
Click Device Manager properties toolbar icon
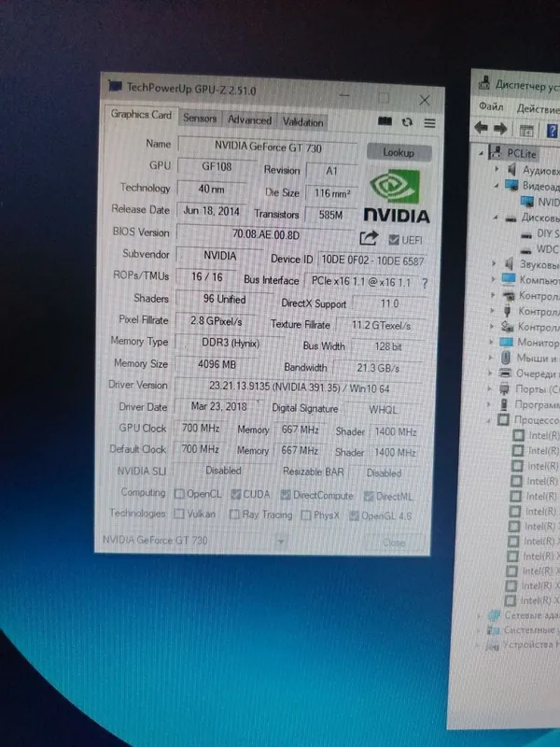[x=526, y=130]
